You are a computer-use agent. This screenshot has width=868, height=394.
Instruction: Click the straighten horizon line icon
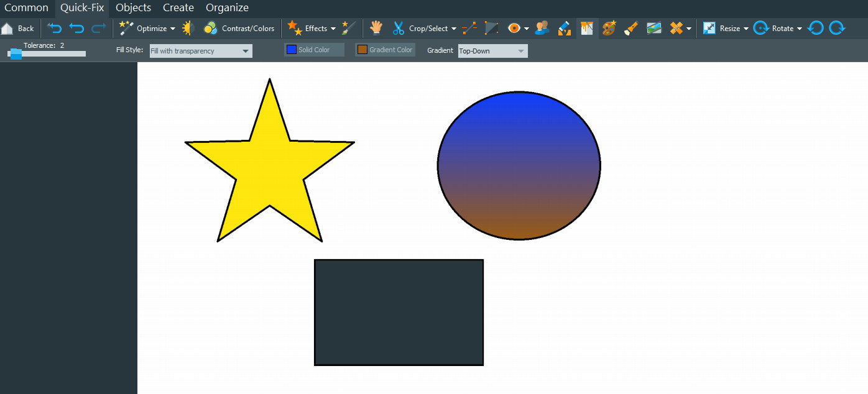pos(469,28)
